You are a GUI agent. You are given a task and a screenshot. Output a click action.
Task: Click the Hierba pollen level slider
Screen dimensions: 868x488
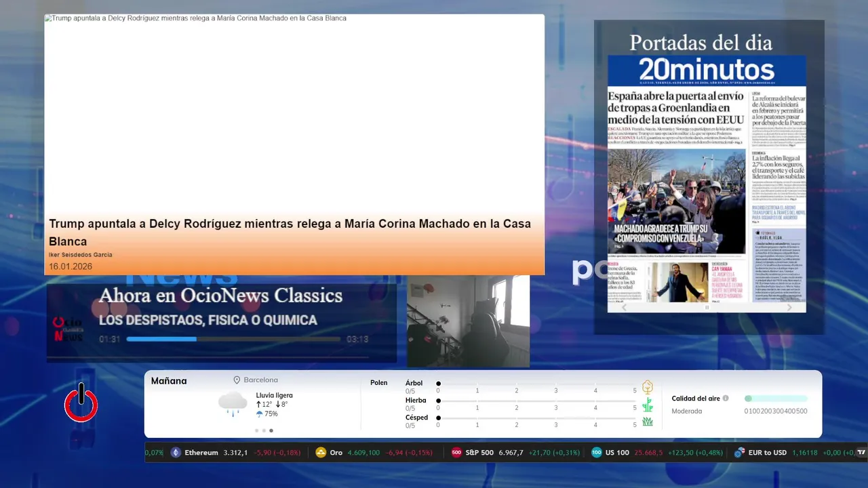[x=536, y=401]
